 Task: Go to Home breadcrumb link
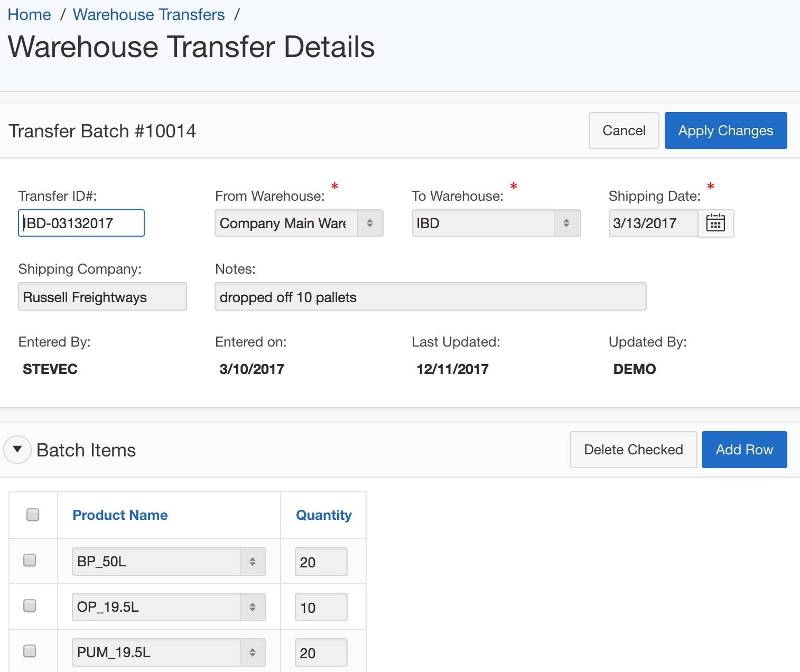tap(30, 15)
